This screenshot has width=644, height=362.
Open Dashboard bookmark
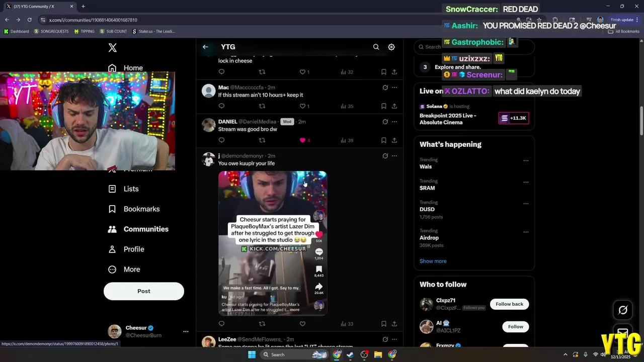[16, 31]
